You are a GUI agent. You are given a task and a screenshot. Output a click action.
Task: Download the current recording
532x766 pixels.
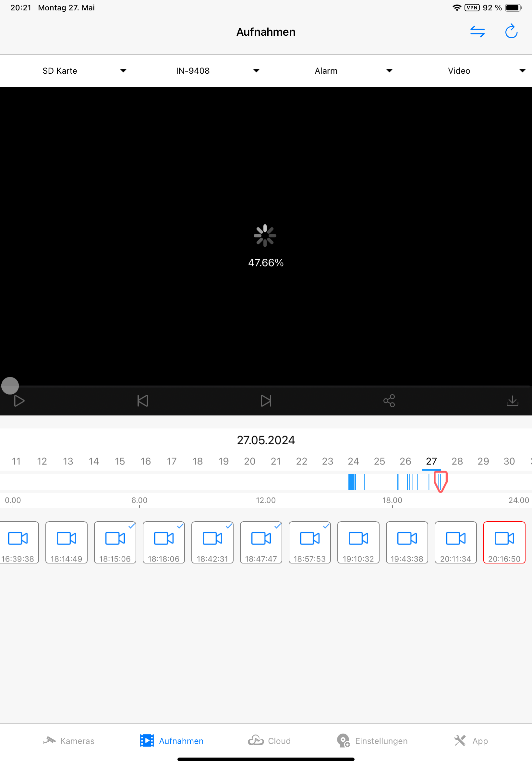click(512, 401)
